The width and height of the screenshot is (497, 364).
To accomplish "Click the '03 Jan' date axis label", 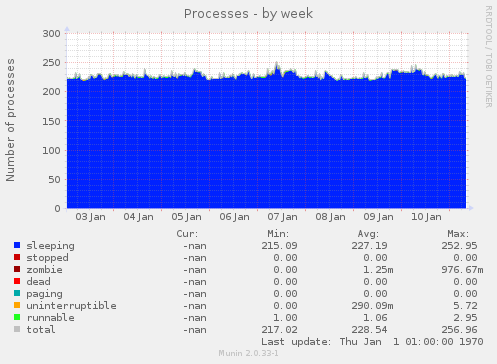I will (x=90, y=217).
